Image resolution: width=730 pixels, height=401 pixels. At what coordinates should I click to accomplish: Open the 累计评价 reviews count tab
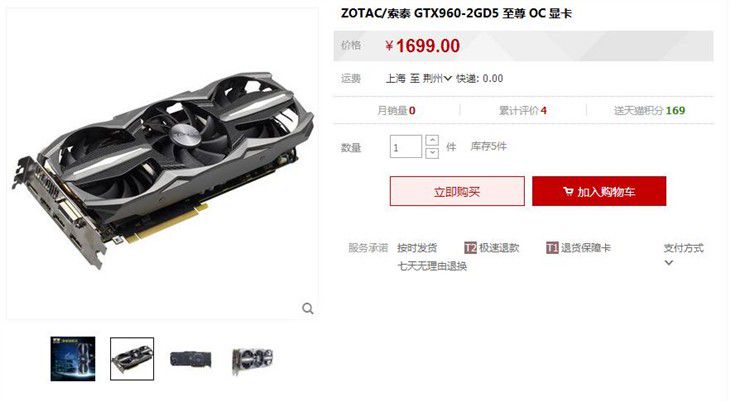[523, 110]
